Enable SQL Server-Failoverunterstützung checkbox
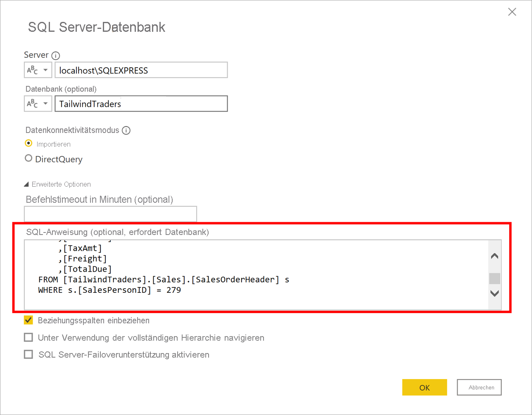This screenshot has height=415, width=532. pyautogui.click(x=28, y=354)
